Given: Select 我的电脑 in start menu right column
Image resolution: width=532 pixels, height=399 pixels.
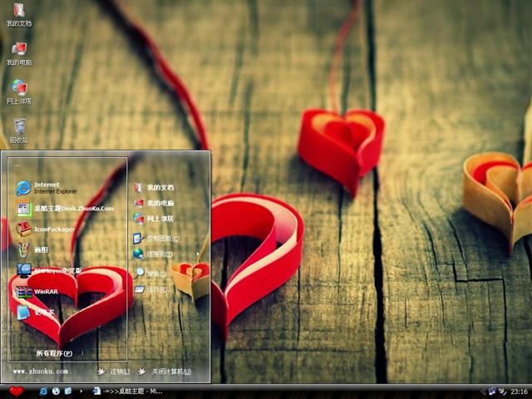Looking at the screenshot, I should [154, 203].
